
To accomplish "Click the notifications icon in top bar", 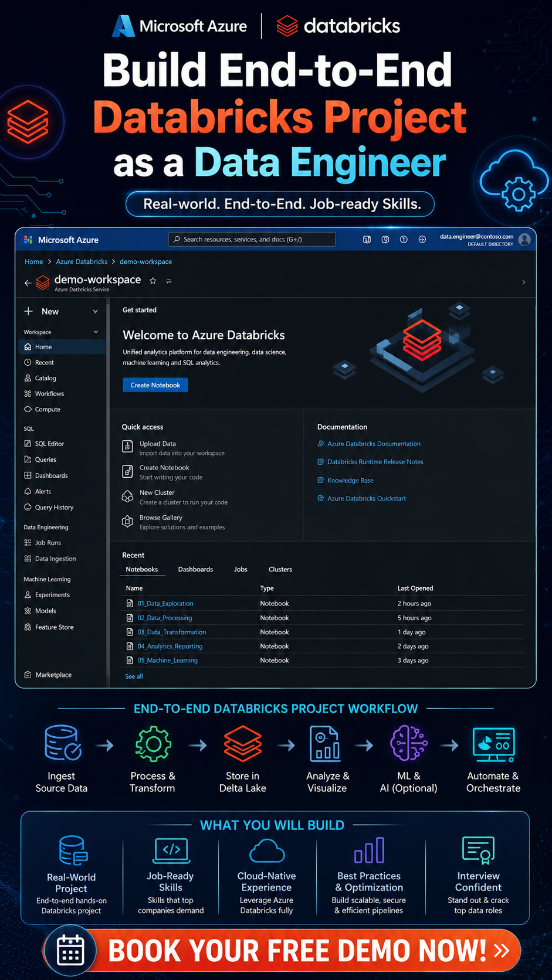I will click(385, 239).
